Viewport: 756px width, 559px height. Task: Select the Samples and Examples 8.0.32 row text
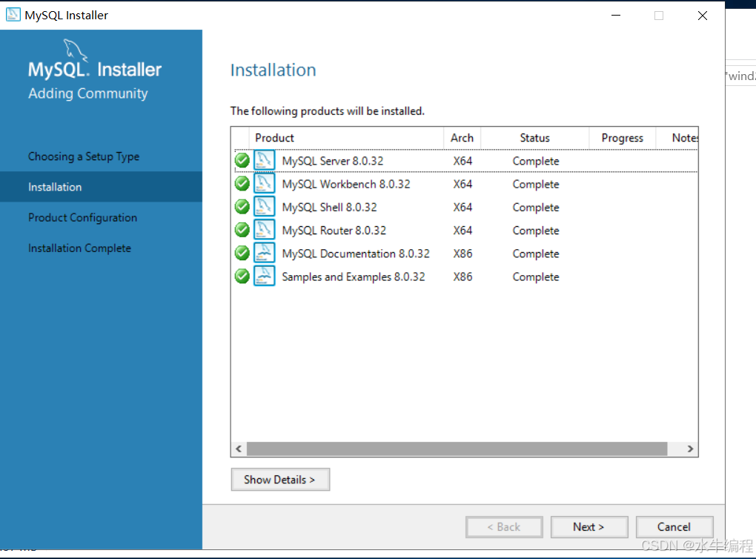(354, 277)
